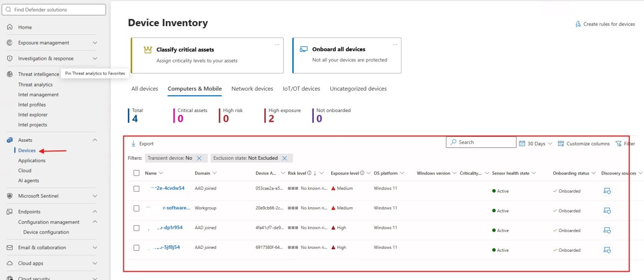This screenshot has height=280, width=644.
Task: Open the OS platform column dropdown
Action: (402, 173)
